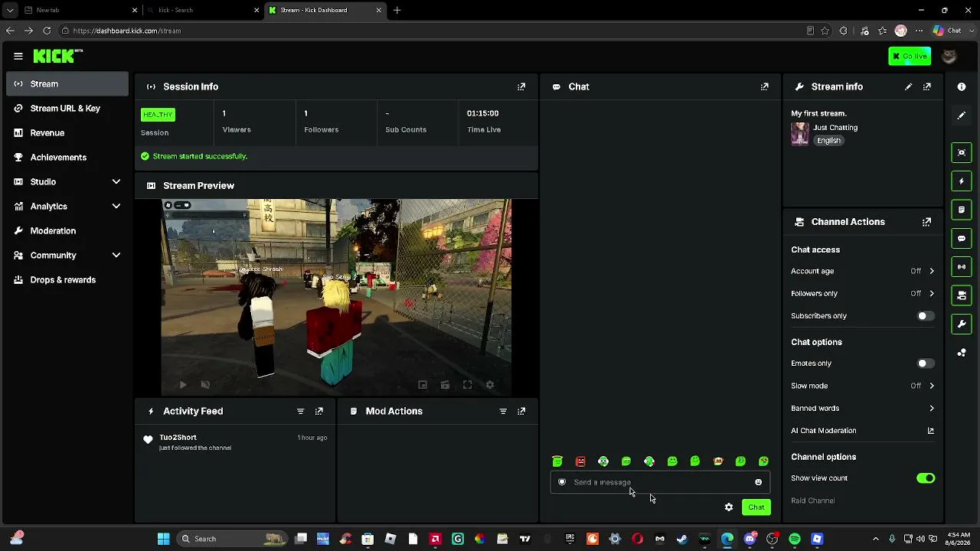Pop out the Chat panel
The width and height of the screenshot is (980, 551).
764,86
